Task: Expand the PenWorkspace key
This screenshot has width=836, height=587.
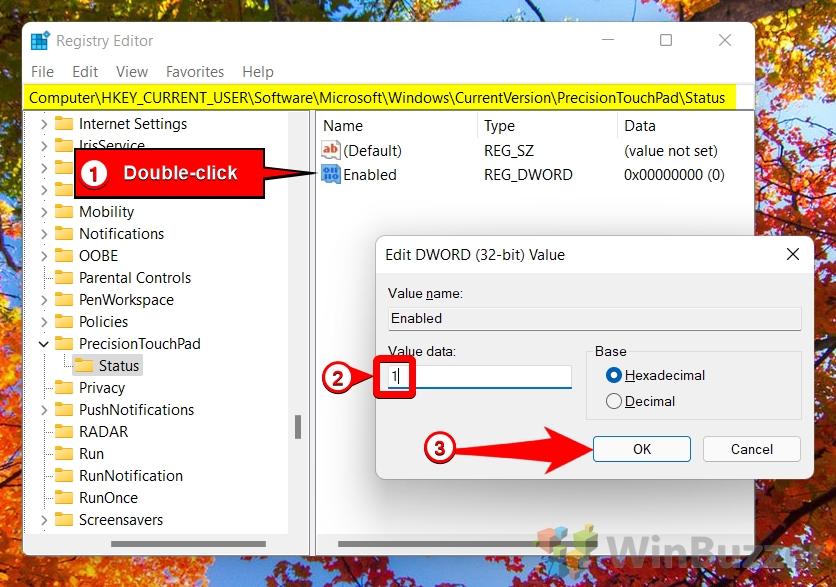Action: pyautogui.click(x=44, y=300)
